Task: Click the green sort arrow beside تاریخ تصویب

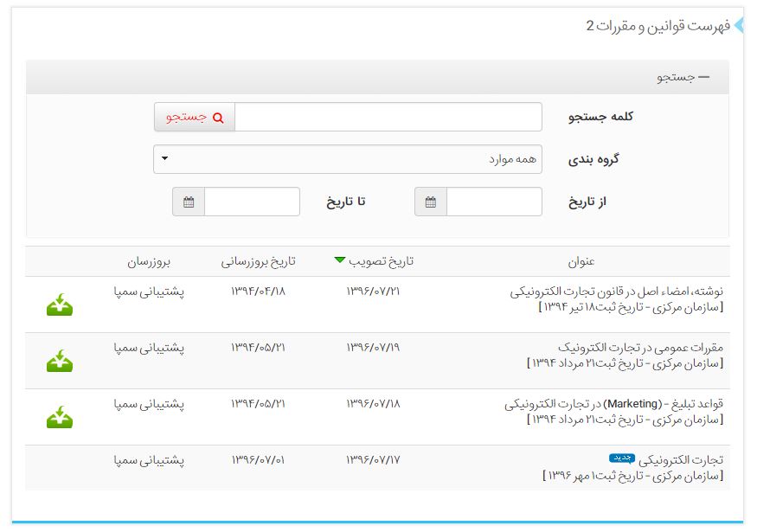Action: pyautogui.click(x=340, y=260)
